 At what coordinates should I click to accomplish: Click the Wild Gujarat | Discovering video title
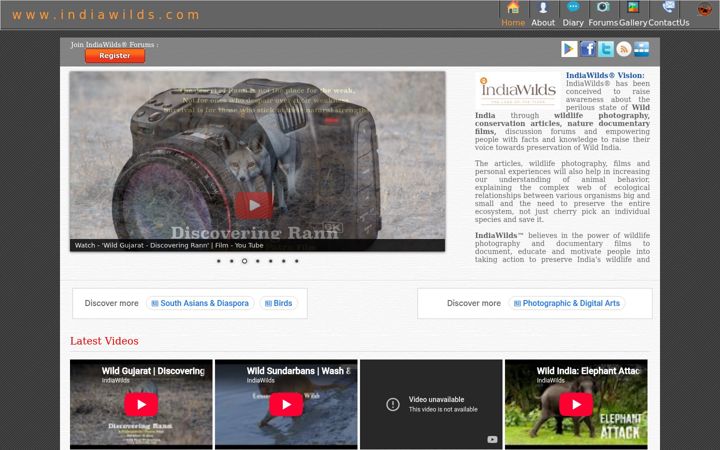[153, 371]
